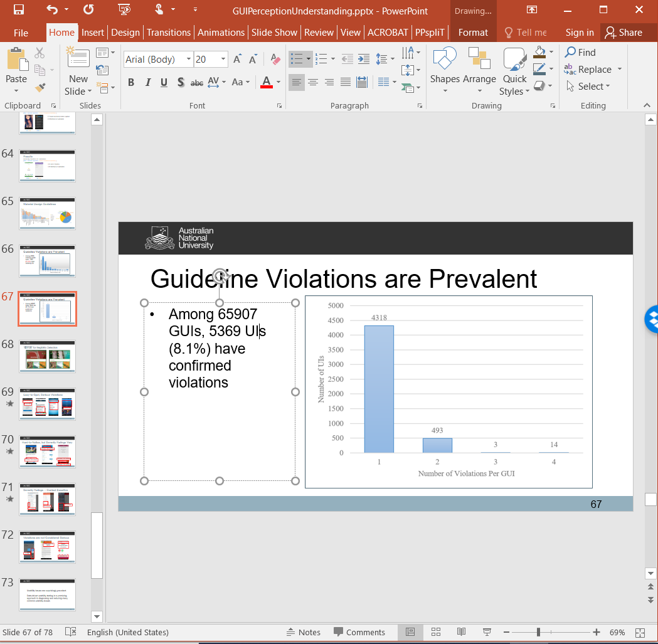Click Fit slide to window icon
The image size is (658, 644).
point(640,632)
